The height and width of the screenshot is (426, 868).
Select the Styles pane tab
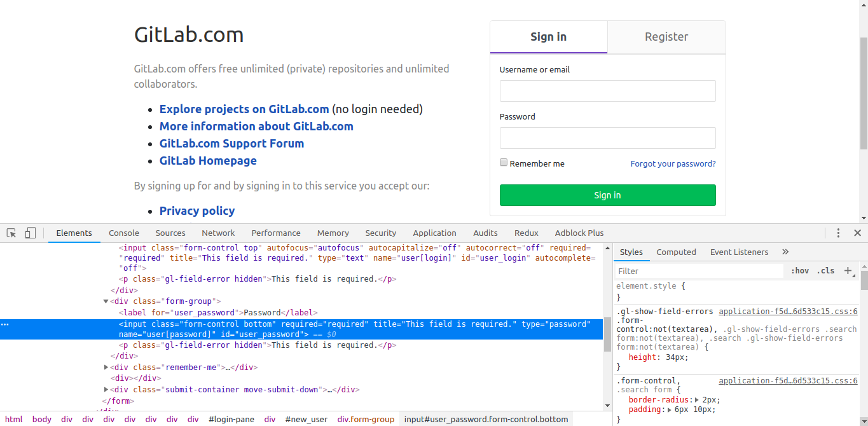(x=631, y=252)
